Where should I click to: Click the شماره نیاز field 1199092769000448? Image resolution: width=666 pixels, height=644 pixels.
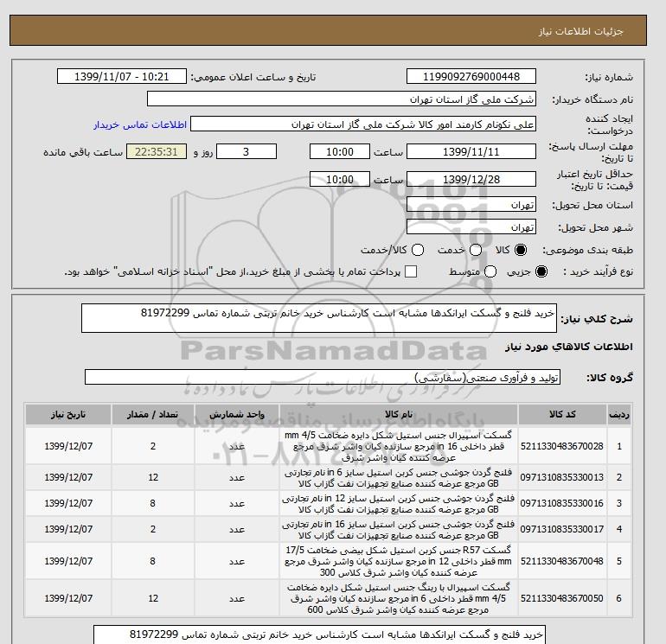point(471,77)
